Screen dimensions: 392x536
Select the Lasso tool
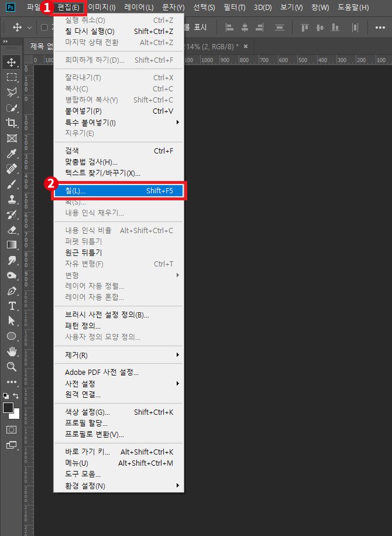click(11, 92)
